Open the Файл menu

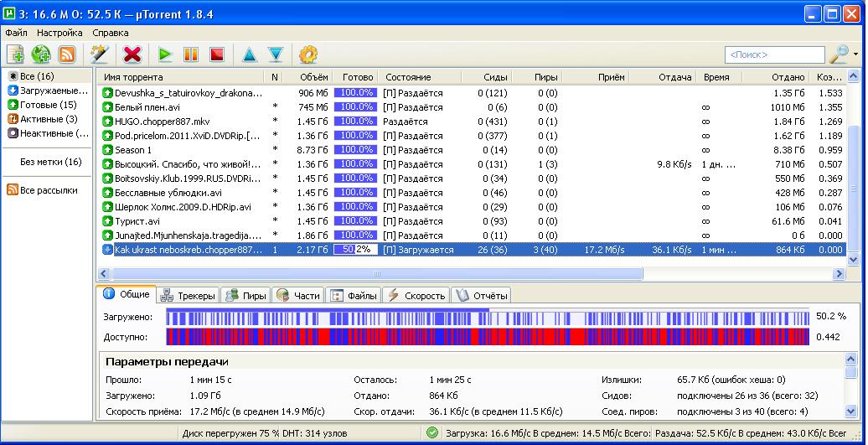(x=16, y=33)
